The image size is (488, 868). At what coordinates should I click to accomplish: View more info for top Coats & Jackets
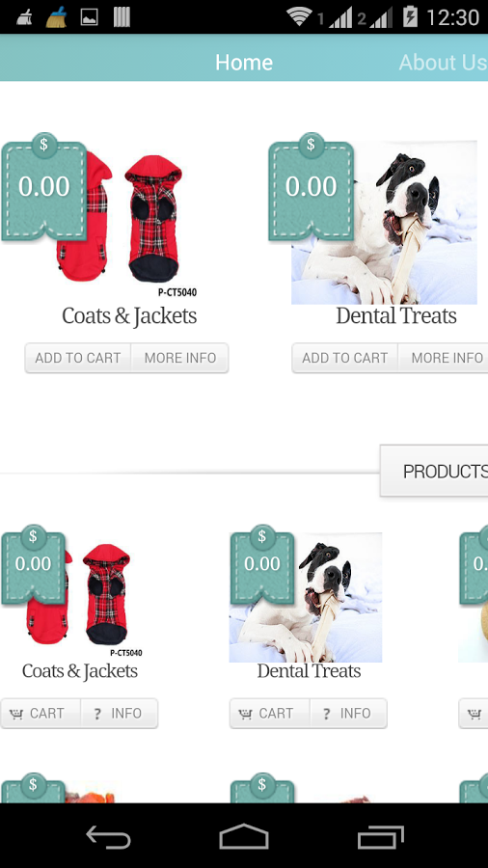pyautogui.click(x=179, y=358)
